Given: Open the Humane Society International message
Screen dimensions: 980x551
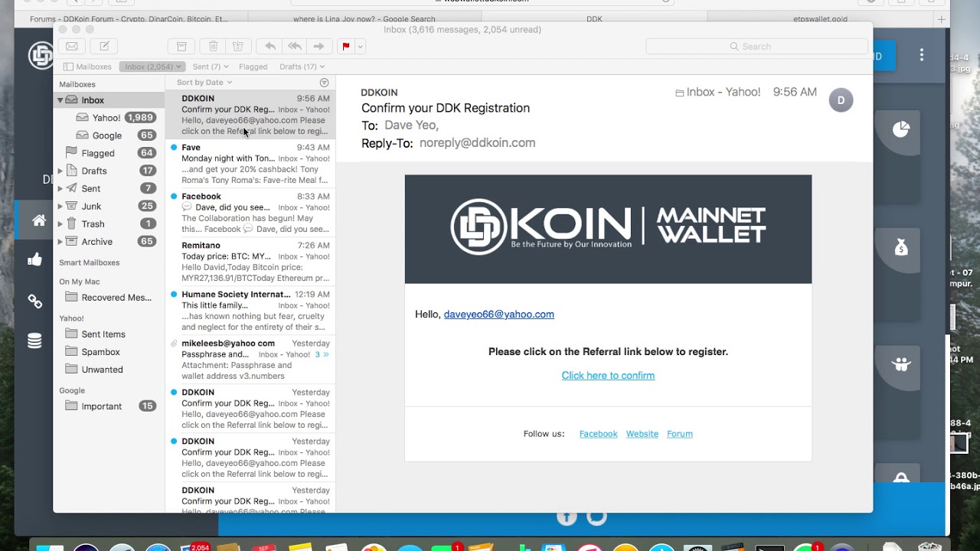Looking at the screenshot, I should coord(250,311).
